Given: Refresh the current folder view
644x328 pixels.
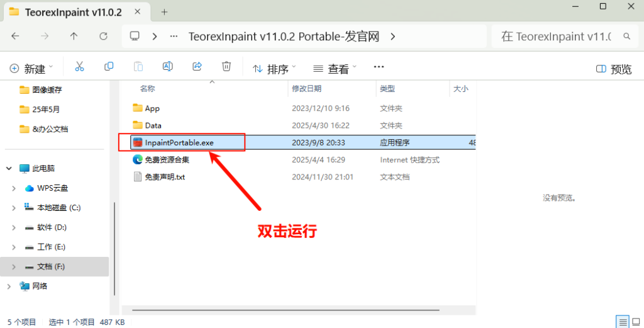Looking at the screenshot, I should click(104, 36).
